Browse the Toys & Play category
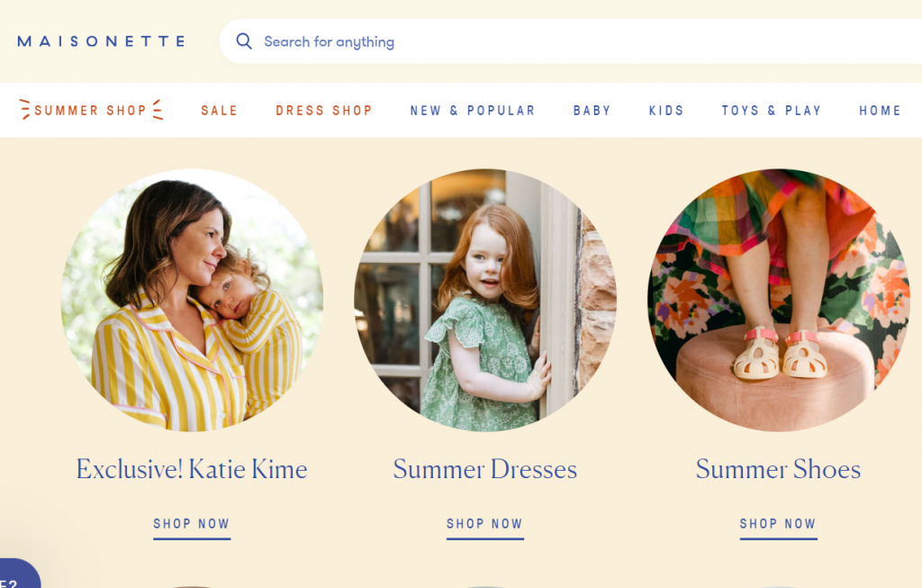This screenshot has width=922, height=588. [x=771, y=111]
